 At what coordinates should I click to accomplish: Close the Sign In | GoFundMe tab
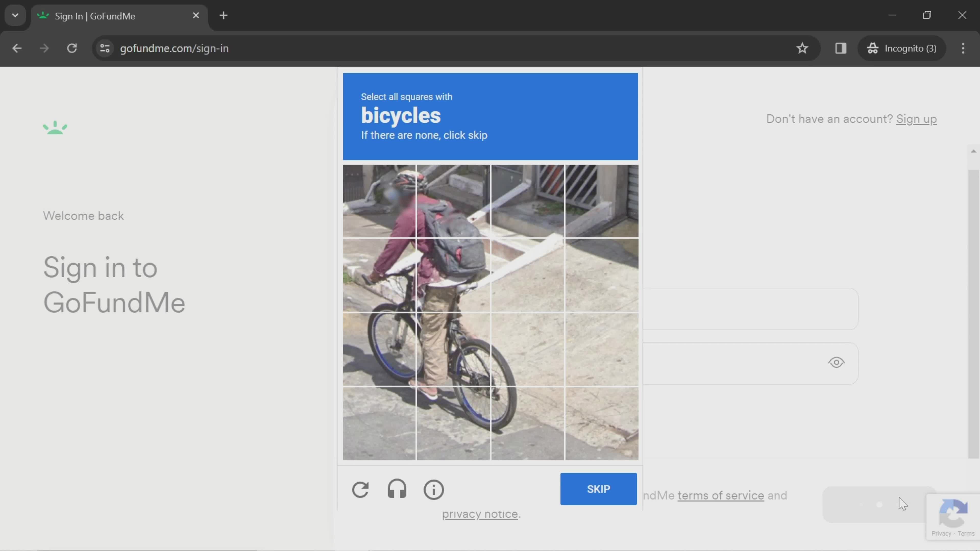195,16
